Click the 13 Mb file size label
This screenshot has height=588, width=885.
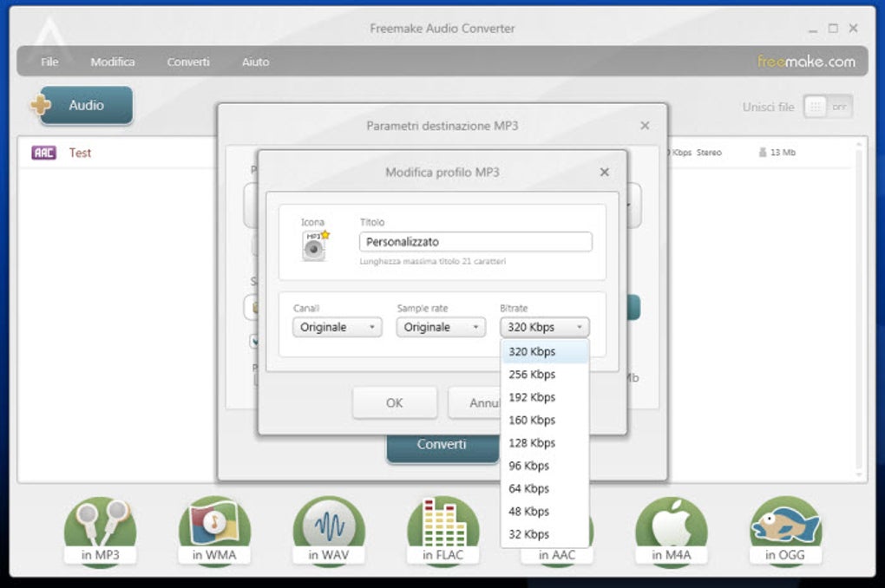pos(783,153)
